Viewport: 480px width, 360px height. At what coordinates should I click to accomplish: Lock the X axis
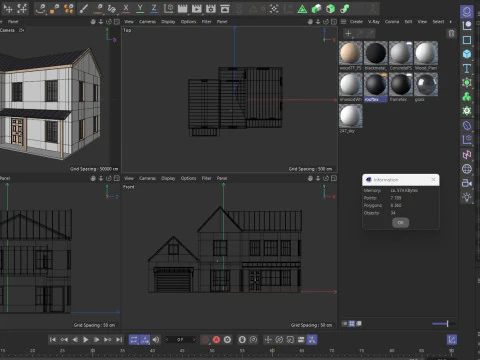point(126,8)
